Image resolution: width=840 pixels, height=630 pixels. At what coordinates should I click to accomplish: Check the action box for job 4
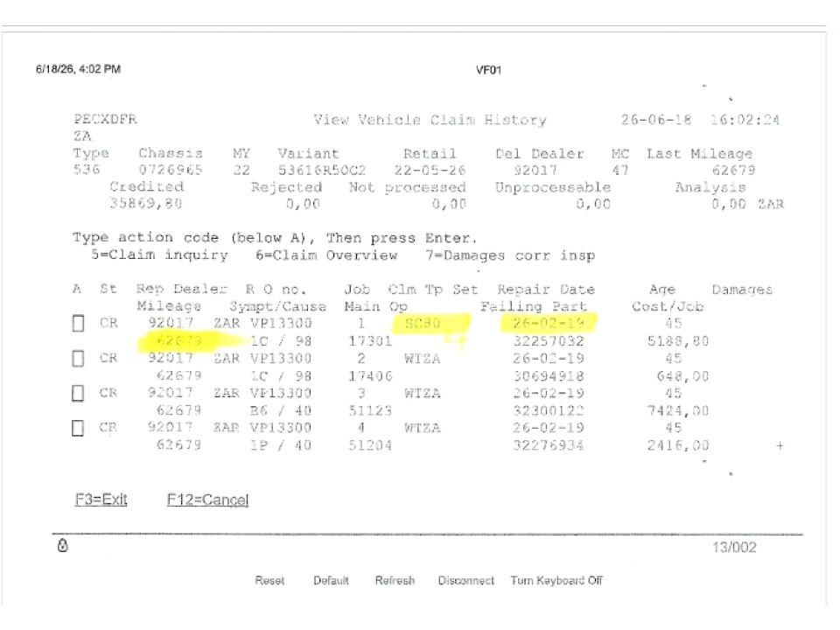(78, 428)
